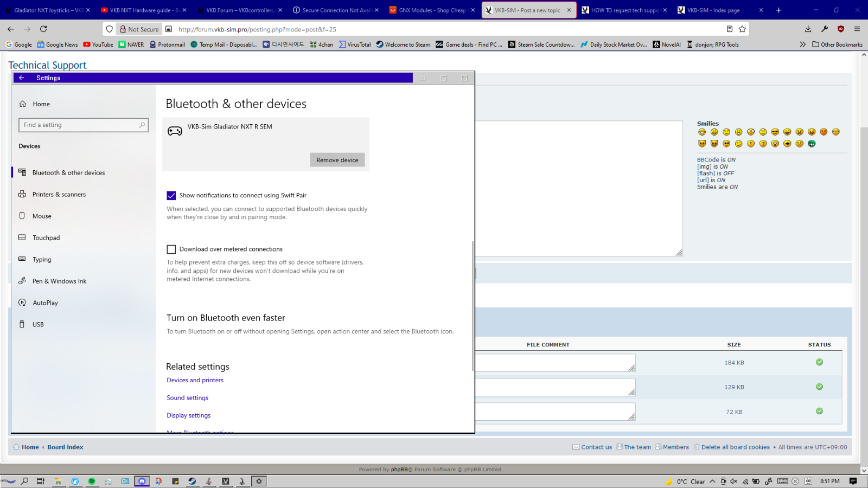Viewport: 868px width, 488px height.
Task: Click the Settings window vertical scrollbar
Action: point(473,306)
